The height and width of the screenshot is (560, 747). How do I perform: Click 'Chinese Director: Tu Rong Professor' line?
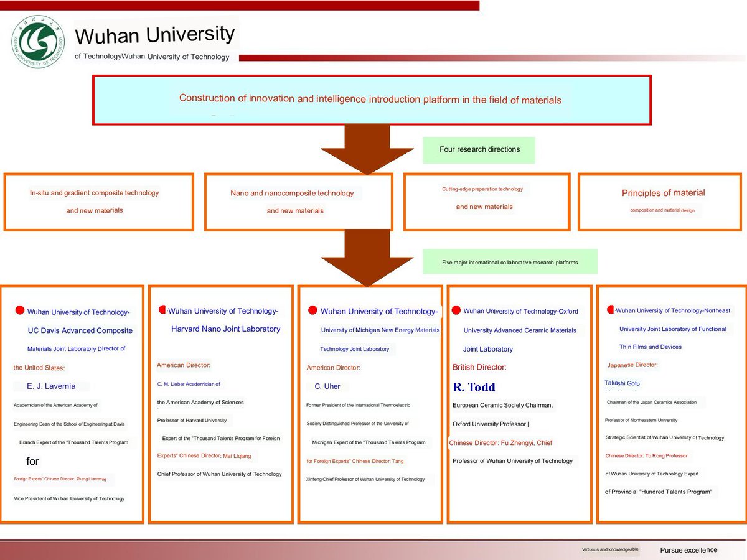[646, 456]
